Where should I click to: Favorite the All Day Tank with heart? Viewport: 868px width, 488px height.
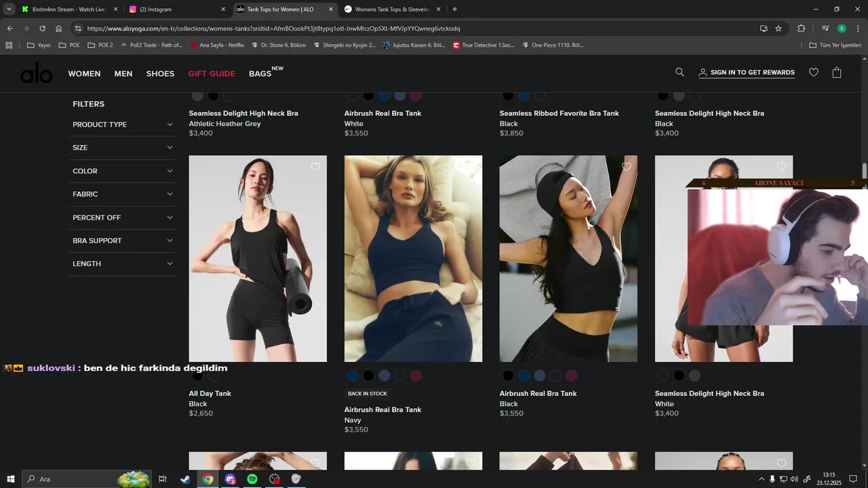[x=315, y=167]
